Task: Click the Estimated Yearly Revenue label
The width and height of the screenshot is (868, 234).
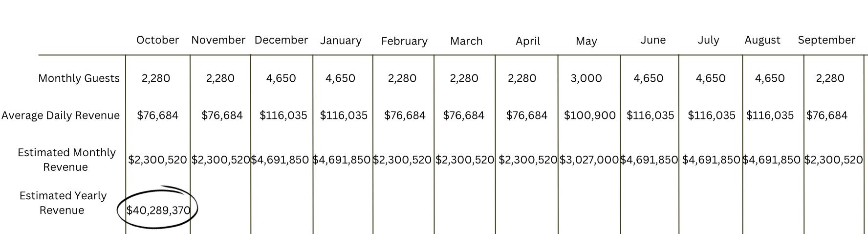Action: click(x=63, y=203)
